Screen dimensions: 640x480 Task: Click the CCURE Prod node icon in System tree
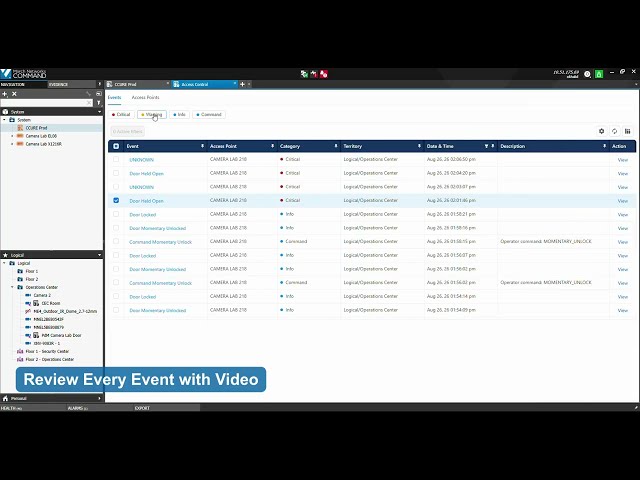(x=20, y=128)
